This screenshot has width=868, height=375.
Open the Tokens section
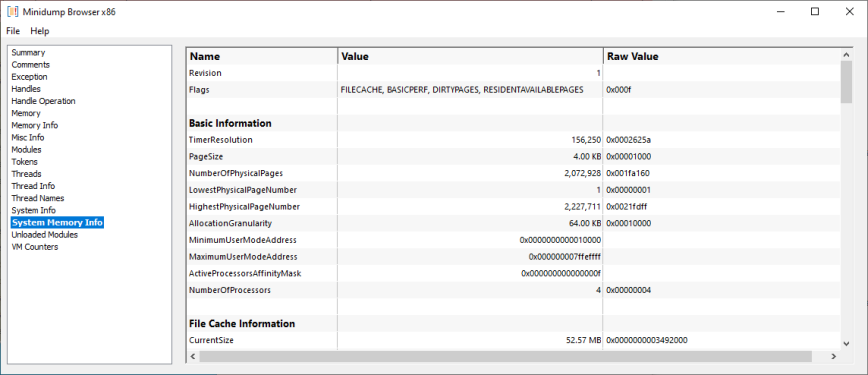pyautogui.click(x=24, y=162)
